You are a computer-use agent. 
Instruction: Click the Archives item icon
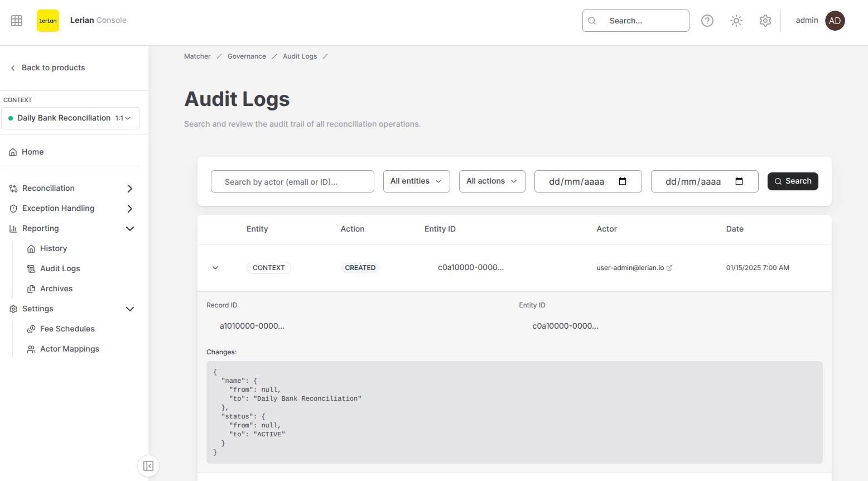31,289
